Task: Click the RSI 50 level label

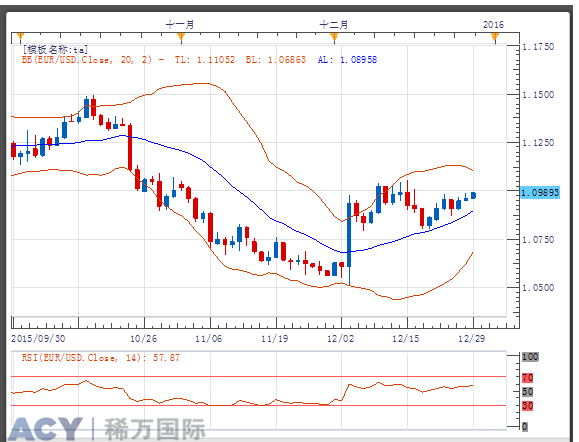Action: pos(528,392)
